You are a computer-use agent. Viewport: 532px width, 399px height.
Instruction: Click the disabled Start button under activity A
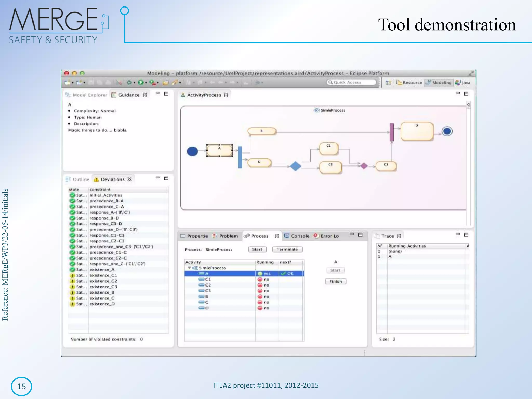(335, 270)
